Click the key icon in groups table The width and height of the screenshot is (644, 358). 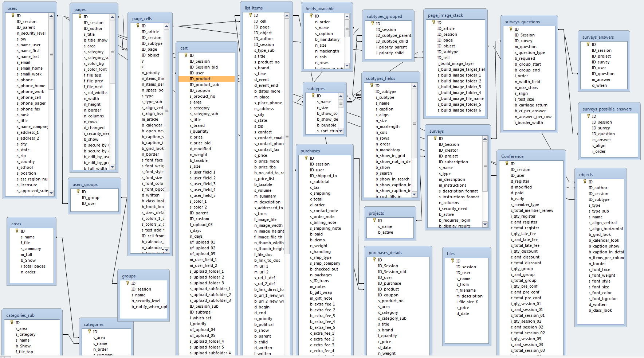pos(127,283)
